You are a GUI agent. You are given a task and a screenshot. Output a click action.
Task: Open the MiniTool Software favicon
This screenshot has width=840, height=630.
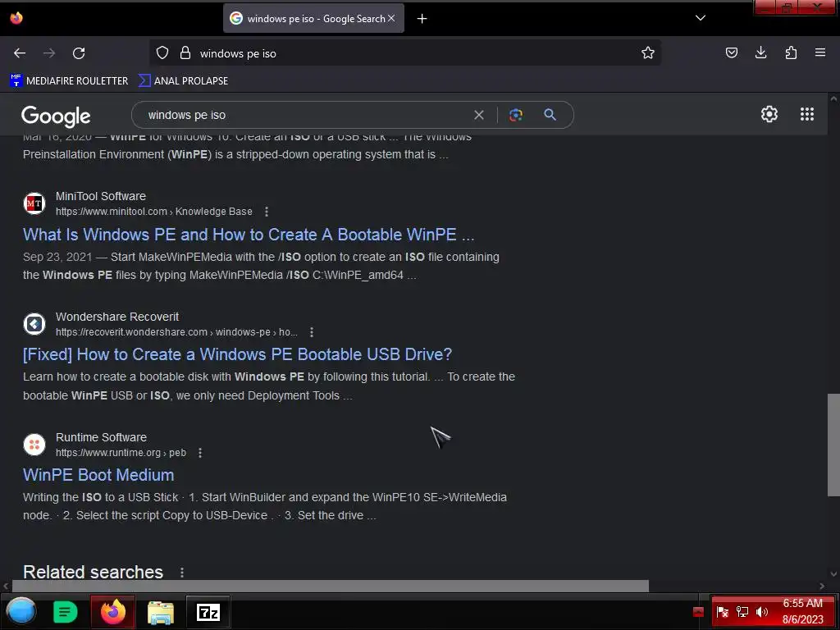pos(34,203)
